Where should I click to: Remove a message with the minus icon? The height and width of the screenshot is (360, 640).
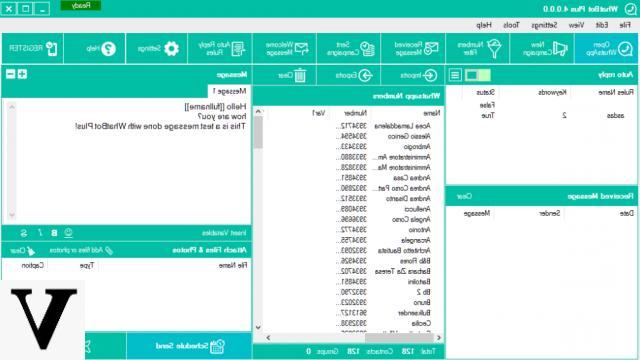(11, 74)
